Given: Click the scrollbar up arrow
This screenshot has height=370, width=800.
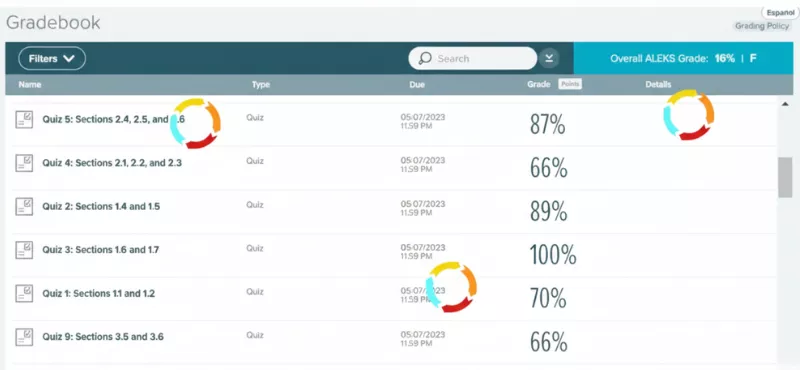Looking at the screenshot, I should 785,104.
